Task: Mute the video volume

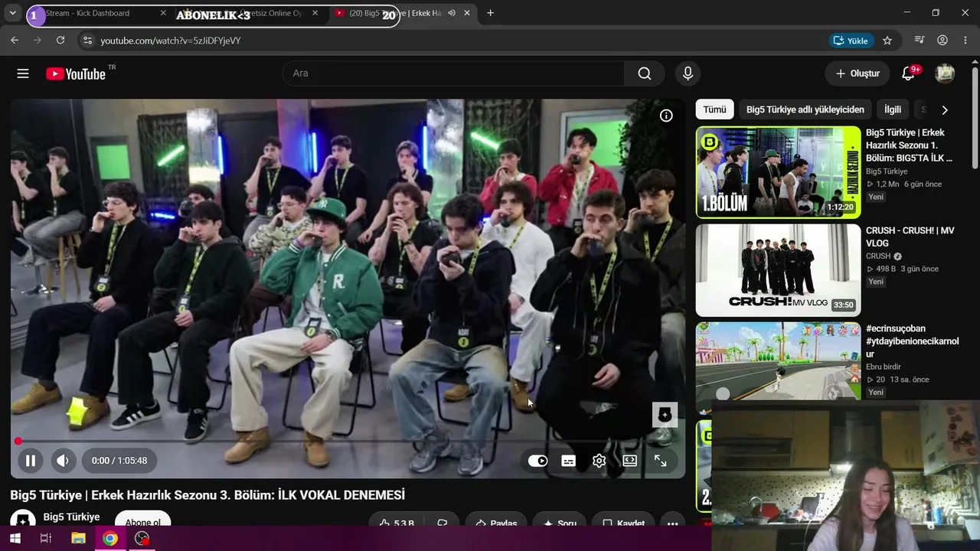Action: click(x=63, y=461)
